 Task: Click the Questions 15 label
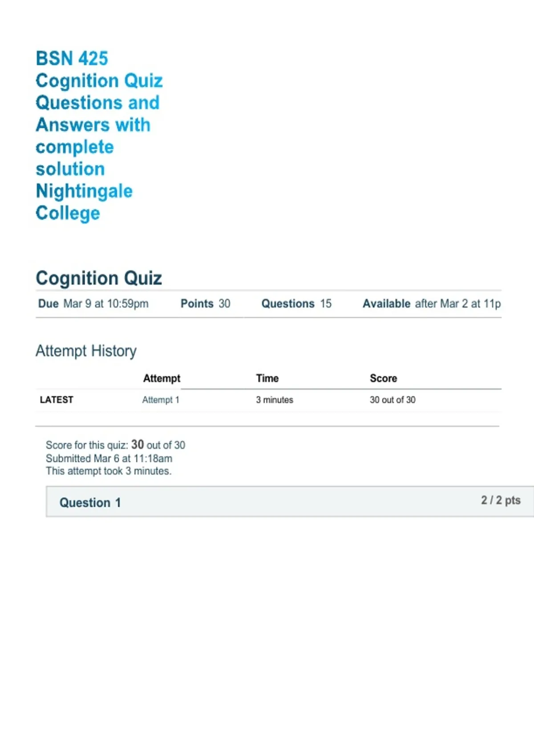296,304
